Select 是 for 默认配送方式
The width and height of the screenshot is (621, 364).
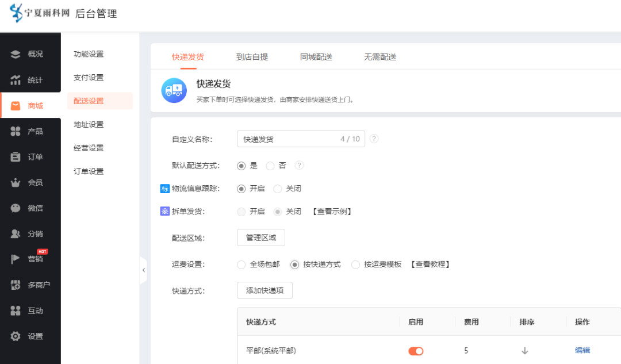tap(241, 166)
